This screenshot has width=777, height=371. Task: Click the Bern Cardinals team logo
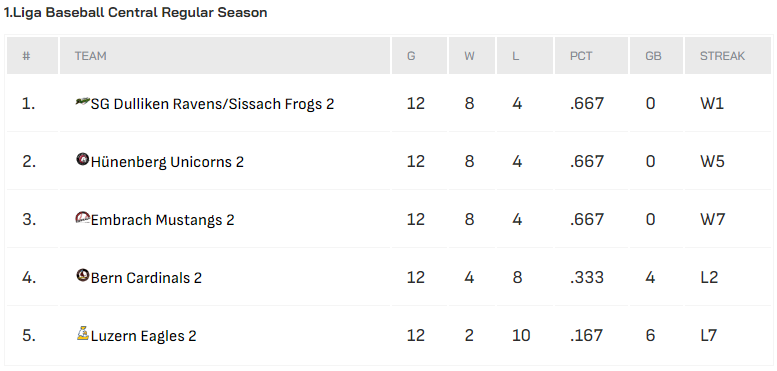[82, 275]
